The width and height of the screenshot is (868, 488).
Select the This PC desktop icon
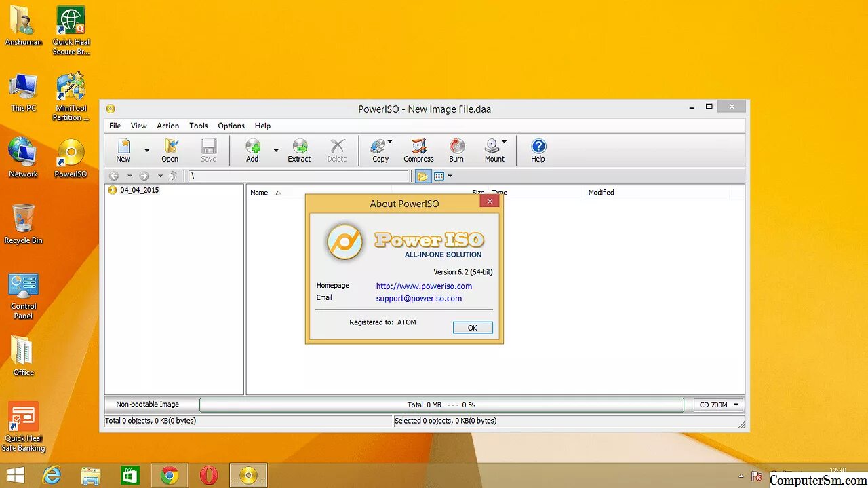click(23, 93)
